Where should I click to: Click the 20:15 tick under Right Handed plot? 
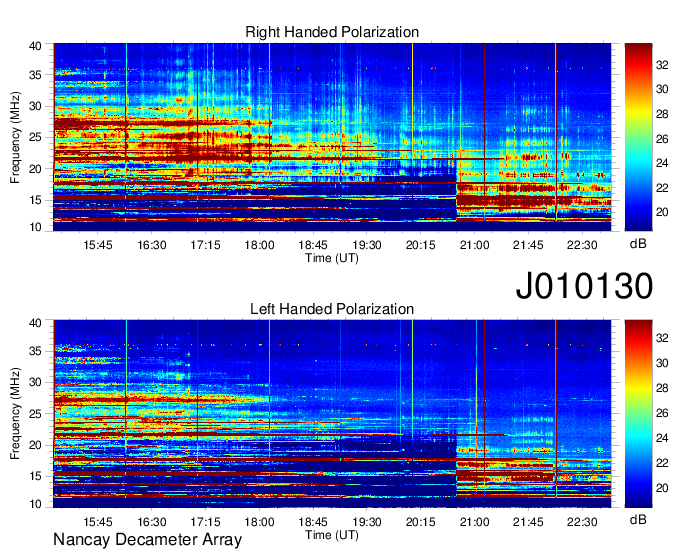click(421, 245)
